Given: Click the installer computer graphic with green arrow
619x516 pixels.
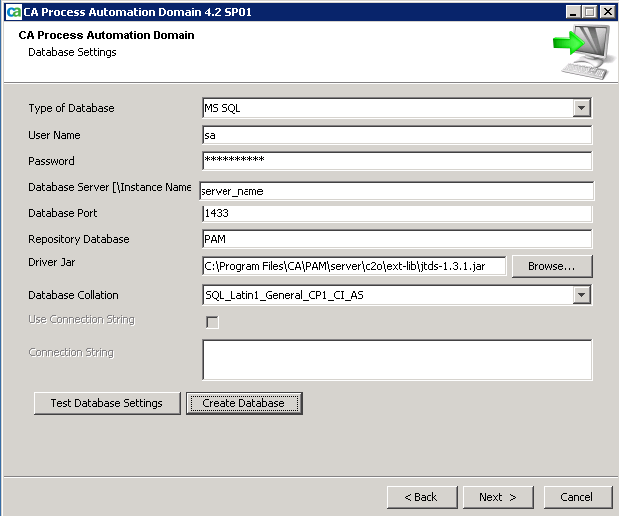Looking at the screenshot, I should [581, 51].
